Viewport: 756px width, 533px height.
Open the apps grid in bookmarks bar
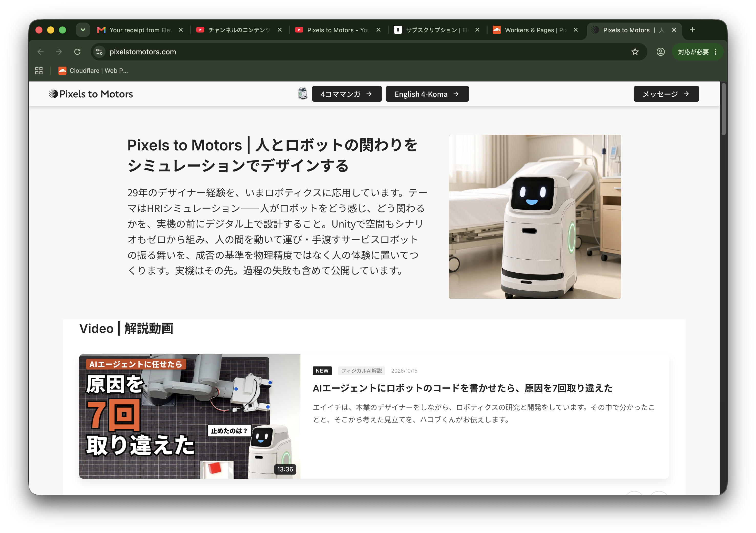(39, 70)
